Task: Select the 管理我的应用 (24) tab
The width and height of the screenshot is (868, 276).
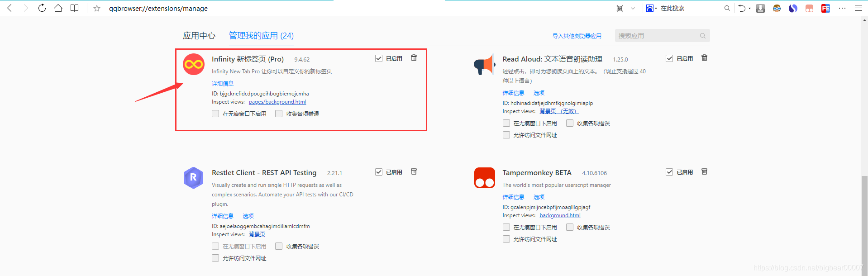Action: tap(261, 36)
